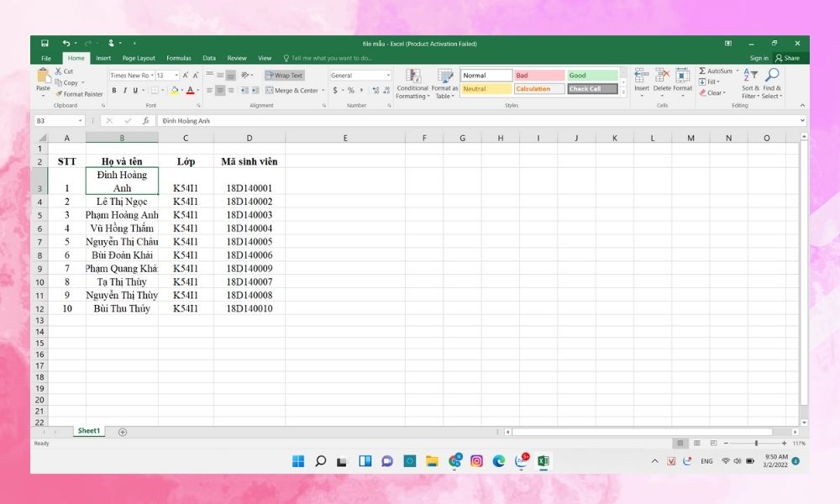Toggle Wrap Text for the selected cell
This screenshot has width=840, height=504.
pos(284,76)
